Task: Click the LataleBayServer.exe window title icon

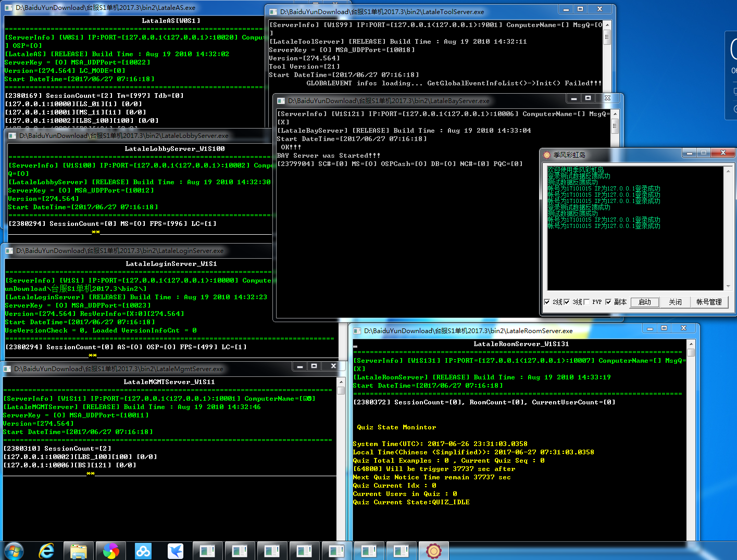Action: [x=281, y=100]
